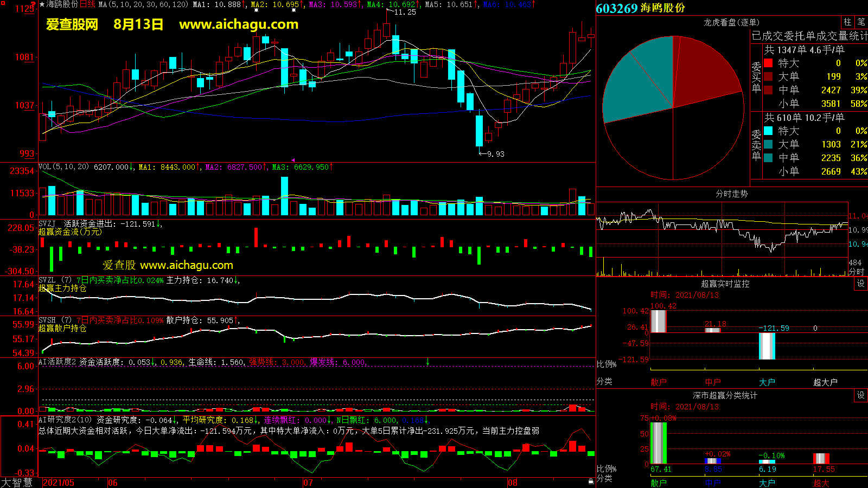
Task: Click the lock icon at chart bottom-right
Action: point(591,481)
